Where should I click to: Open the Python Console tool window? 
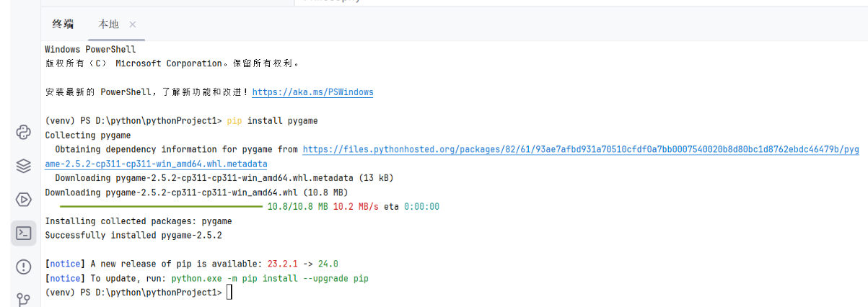coord(23,133)
